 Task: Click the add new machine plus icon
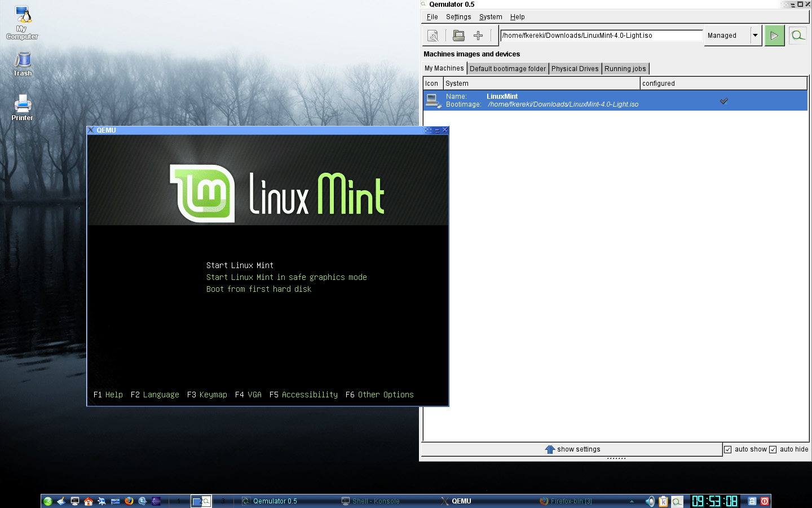pyautogui.click(x=478, y=36)
